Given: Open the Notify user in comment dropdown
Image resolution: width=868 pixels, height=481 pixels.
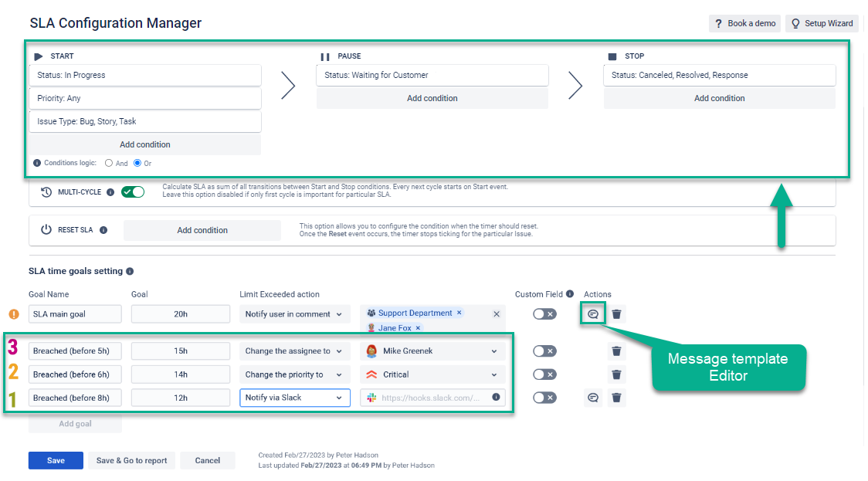Looking at the screenshot, I should tap(294, 314).
